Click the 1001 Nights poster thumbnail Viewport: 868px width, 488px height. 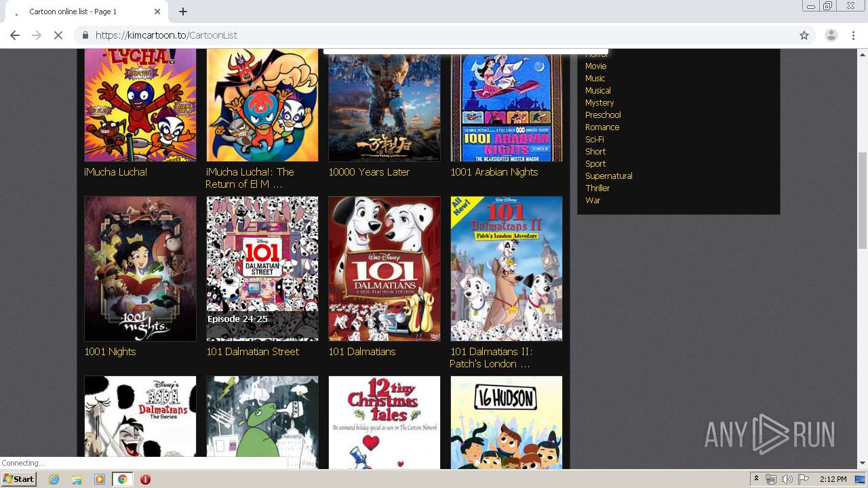140,268
